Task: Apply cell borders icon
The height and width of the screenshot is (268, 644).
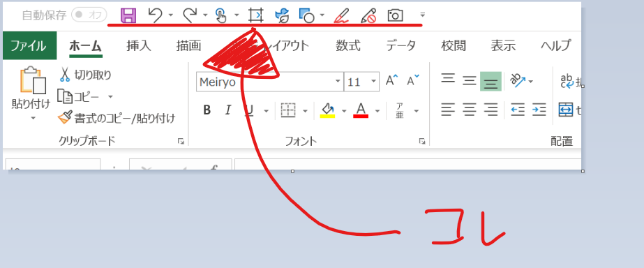Action: click(x=288, y=110)
